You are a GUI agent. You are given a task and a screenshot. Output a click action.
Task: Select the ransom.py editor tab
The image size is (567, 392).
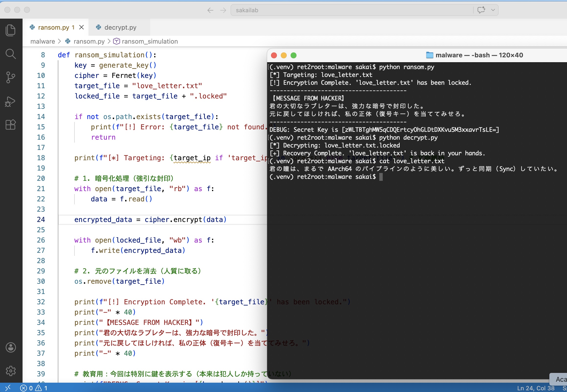pyautogui.click(x=54, y=27)
